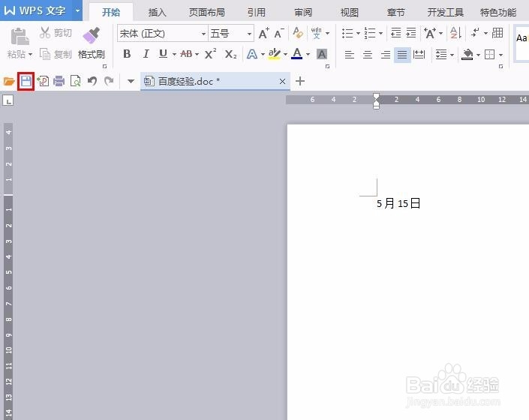Viewport: 529px width, 420px height.
Task: Click the insert table grid icon
Action: pos(497,33)
